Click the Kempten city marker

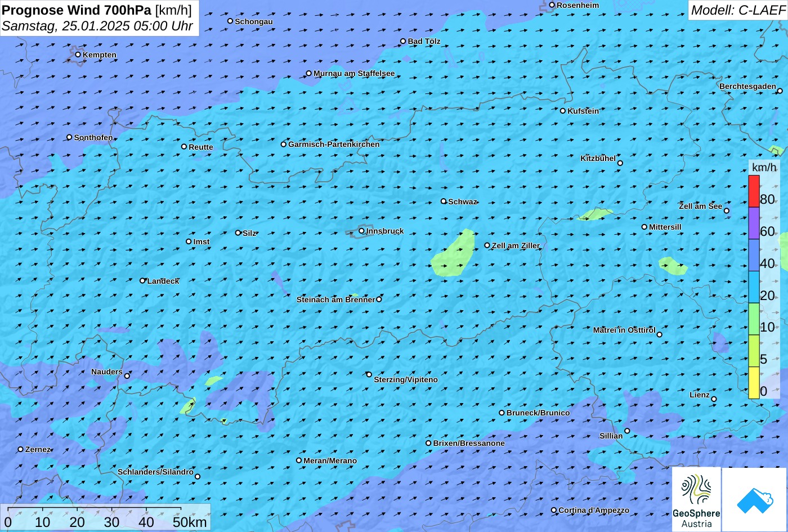click(78, 55)
